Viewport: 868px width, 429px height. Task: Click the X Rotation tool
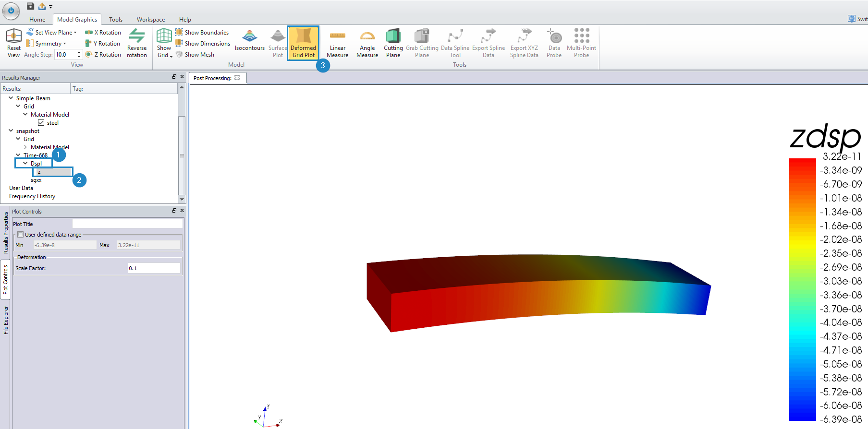[x=103, y=32]
